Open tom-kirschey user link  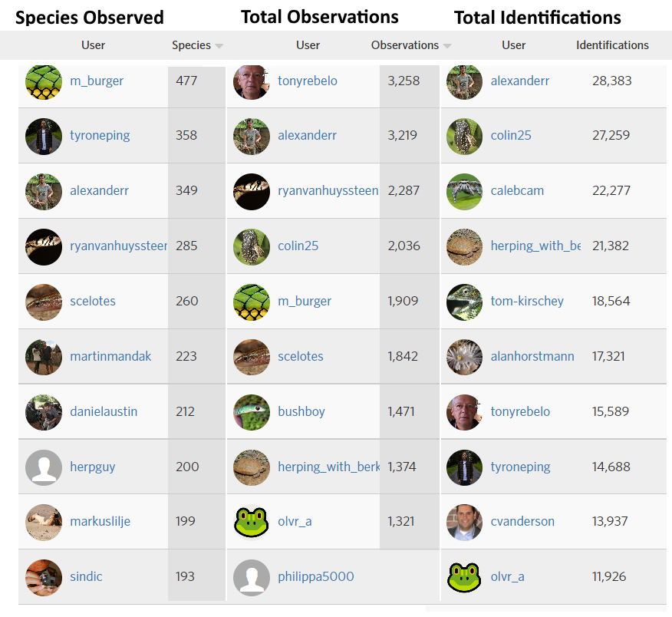tap(527, 302)
